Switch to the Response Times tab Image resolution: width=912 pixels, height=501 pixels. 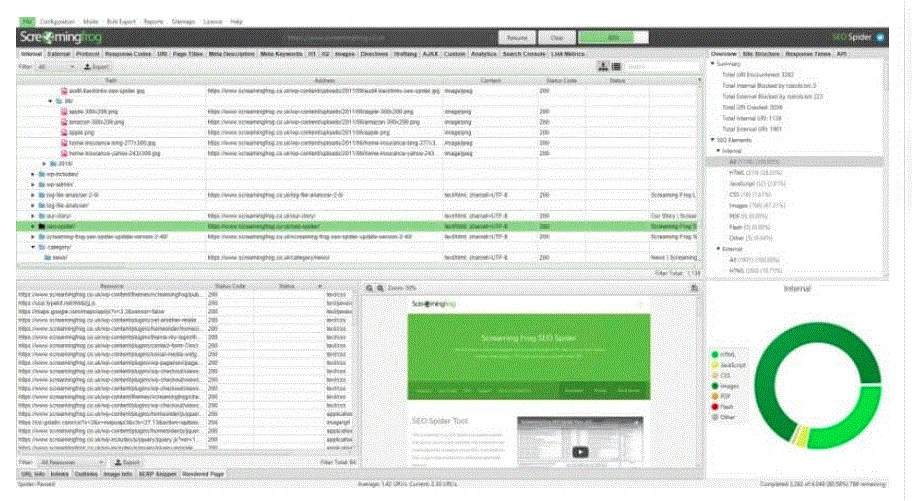[808, 54]
